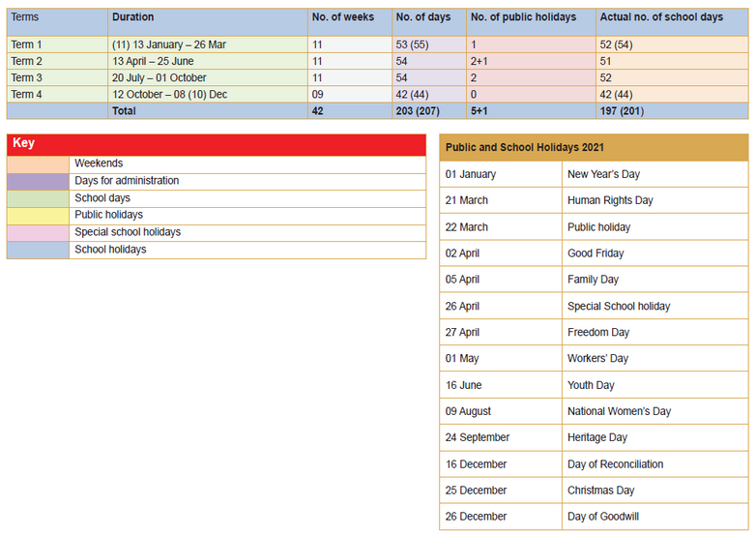
Task: Select the 'No. of days' column header
Action: (x=429, y=22)
